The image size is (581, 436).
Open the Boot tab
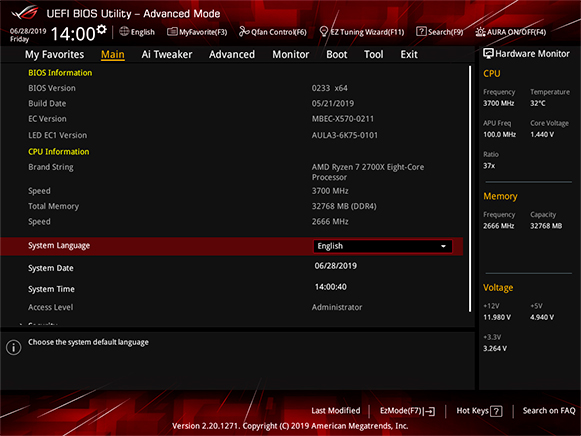[x=336, y=54]
